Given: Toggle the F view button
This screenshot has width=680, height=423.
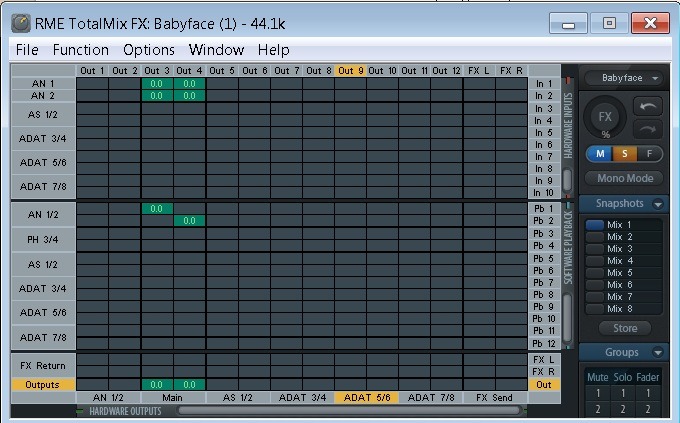Looking at the screenshot, I should [649, 154].
